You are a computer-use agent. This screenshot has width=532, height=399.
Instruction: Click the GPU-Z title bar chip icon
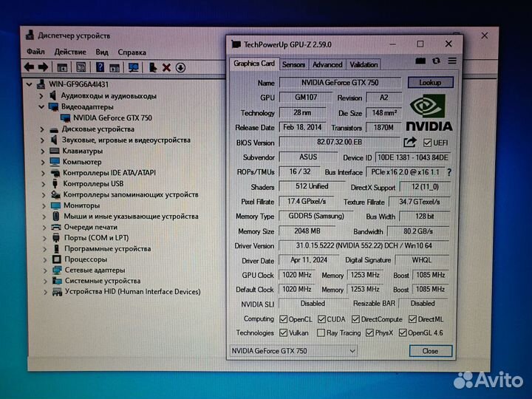(x=236, y=44)
